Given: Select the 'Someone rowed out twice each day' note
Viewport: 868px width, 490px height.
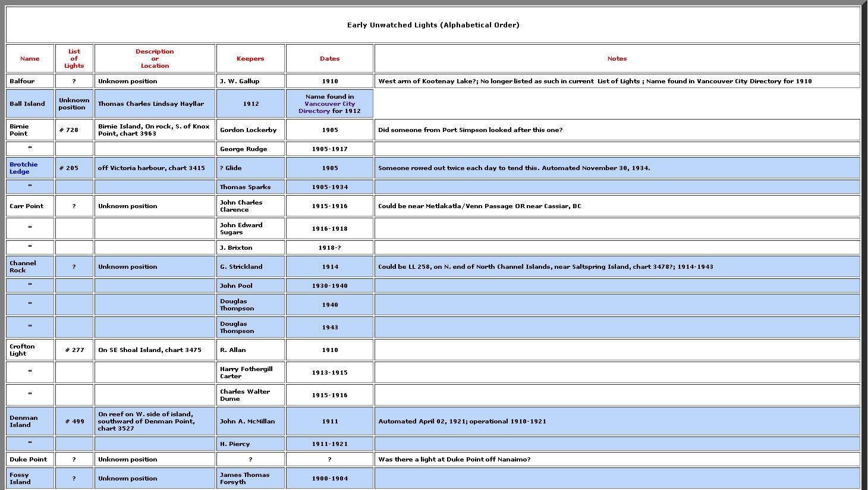Looking at the screenshot, I should (x=617, y=168).
